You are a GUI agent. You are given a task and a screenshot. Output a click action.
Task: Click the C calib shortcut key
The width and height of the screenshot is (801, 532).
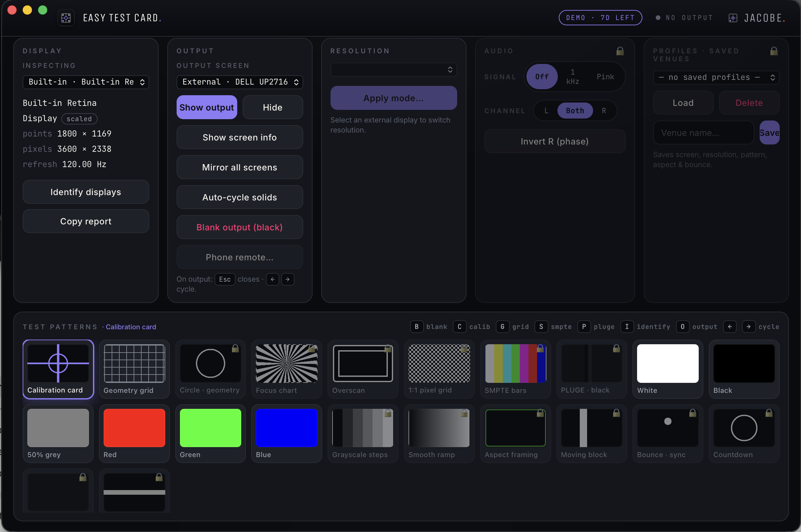click(459, 327)
